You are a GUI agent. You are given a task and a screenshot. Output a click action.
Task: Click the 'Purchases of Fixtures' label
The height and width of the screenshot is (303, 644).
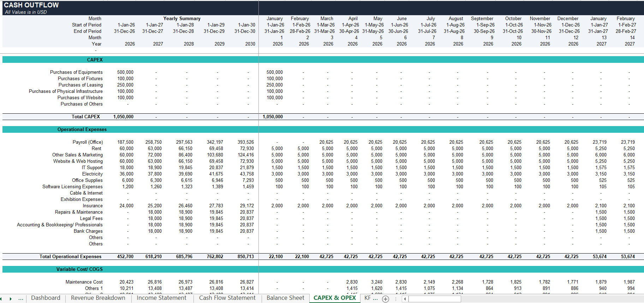coord(80,78)
